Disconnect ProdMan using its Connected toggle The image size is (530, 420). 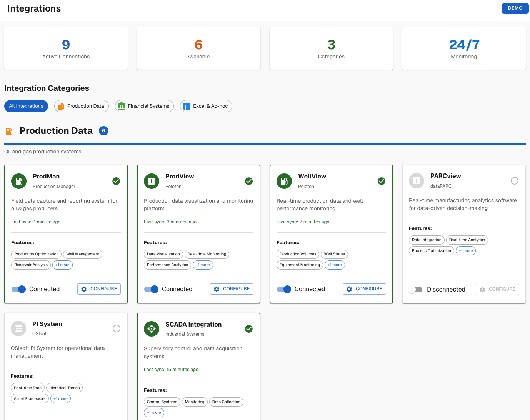pos(18,289)
